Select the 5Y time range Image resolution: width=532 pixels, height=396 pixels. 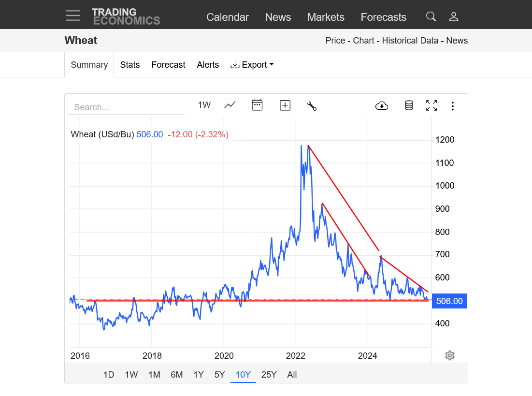220,375
